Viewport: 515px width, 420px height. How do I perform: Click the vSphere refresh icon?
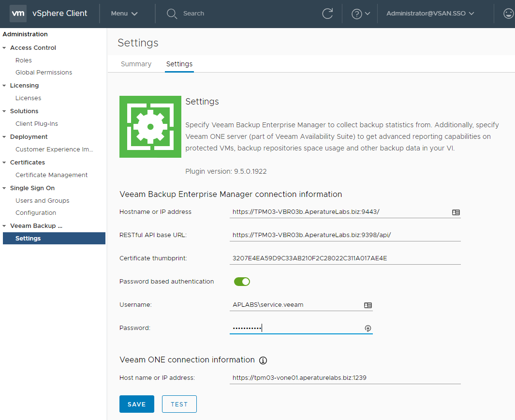click(x=327, y=14)
